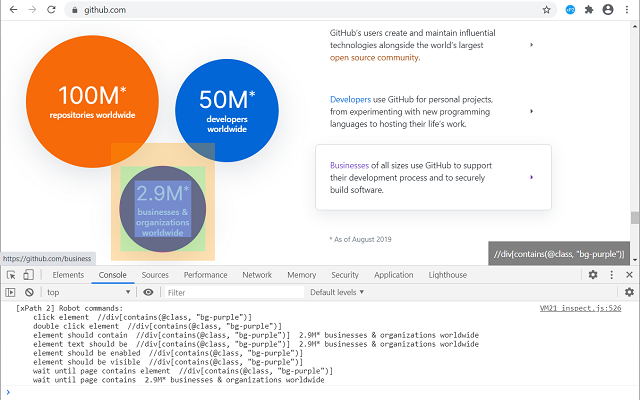
Task: Switch to the Elements tab
Action: click(68, 275)
